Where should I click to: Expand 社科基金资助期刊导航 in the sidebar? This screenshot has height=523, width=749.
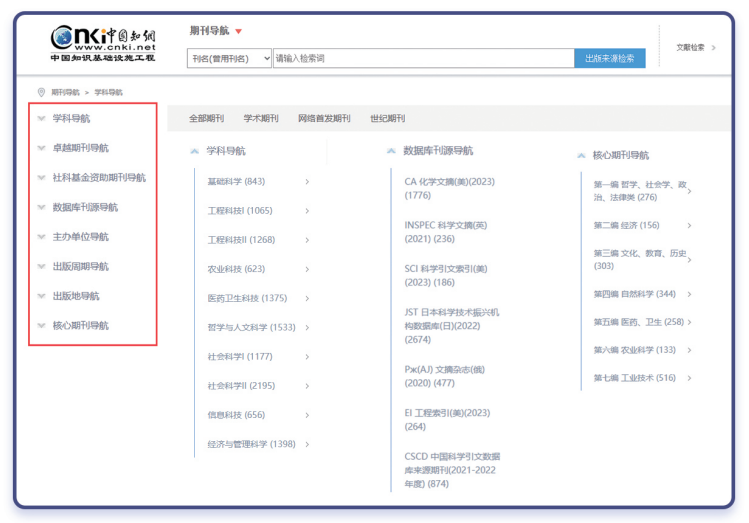tap(98, 178)
